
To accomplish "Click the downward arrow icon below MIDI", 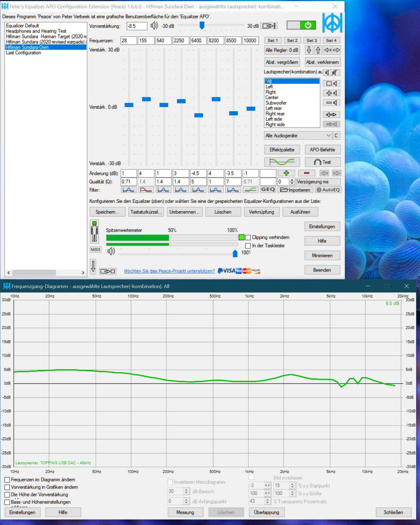I will (93, 266).
